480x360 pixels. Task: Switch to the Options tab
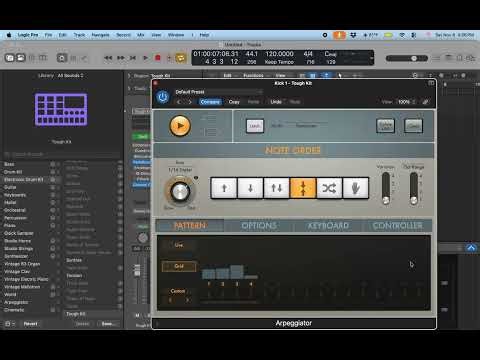tap(259, 226)
